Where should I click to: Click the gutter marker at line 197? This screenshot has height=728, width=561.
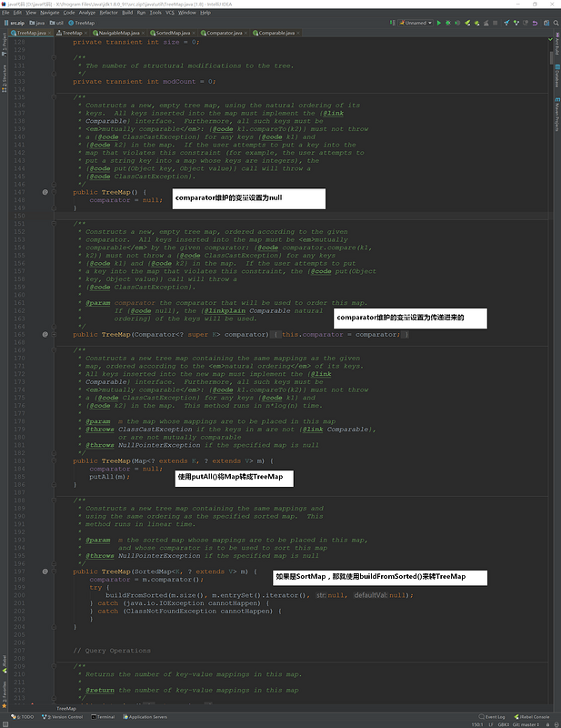click(45, 571)
